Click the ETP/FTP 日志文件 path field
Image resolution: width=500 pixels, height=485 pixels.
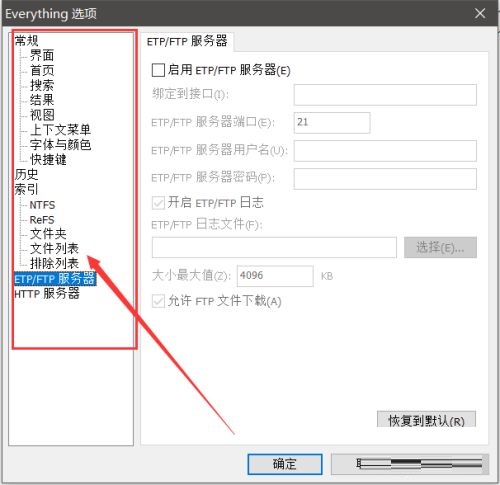[274, 247]
